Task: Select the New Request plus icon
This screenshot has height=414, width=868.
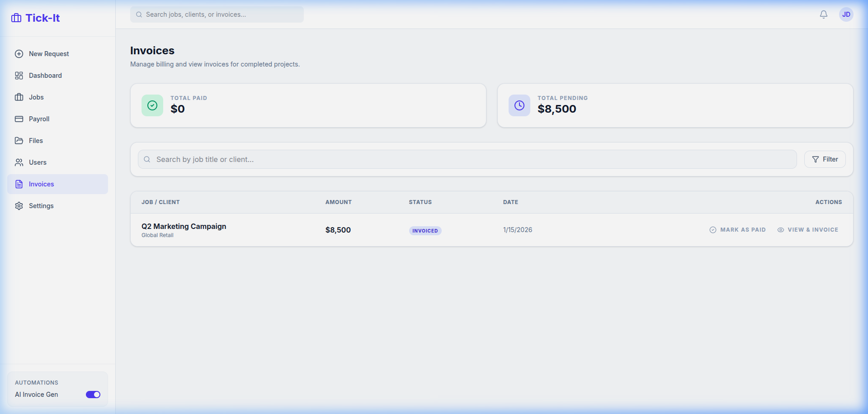Action: 19,53
